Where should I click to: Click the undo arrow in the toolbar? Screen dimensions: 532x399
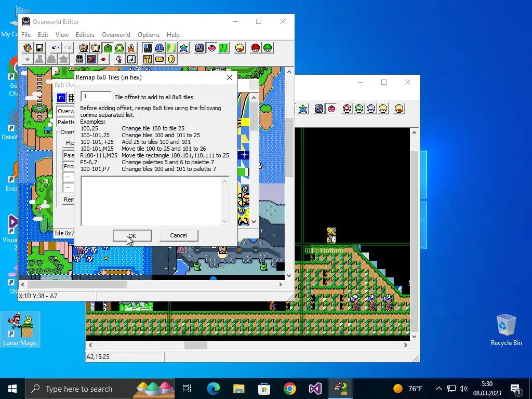56,48
